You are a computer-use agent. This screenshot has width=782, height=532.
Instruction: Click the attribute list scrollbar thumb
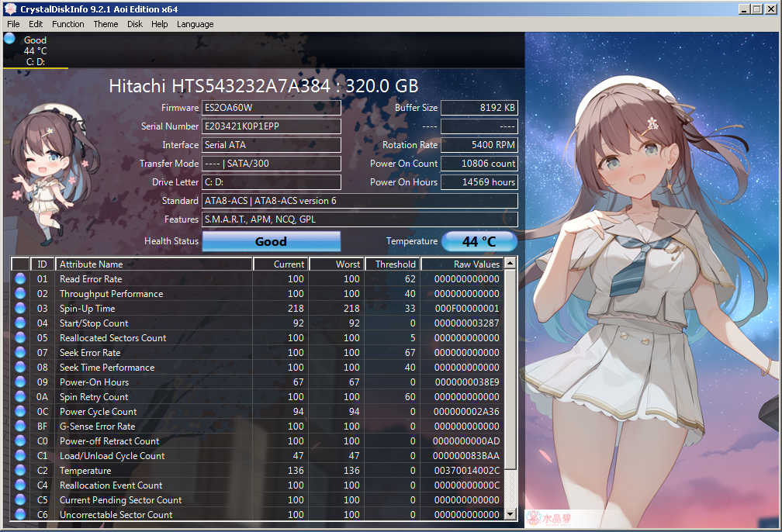coord(510,369)
